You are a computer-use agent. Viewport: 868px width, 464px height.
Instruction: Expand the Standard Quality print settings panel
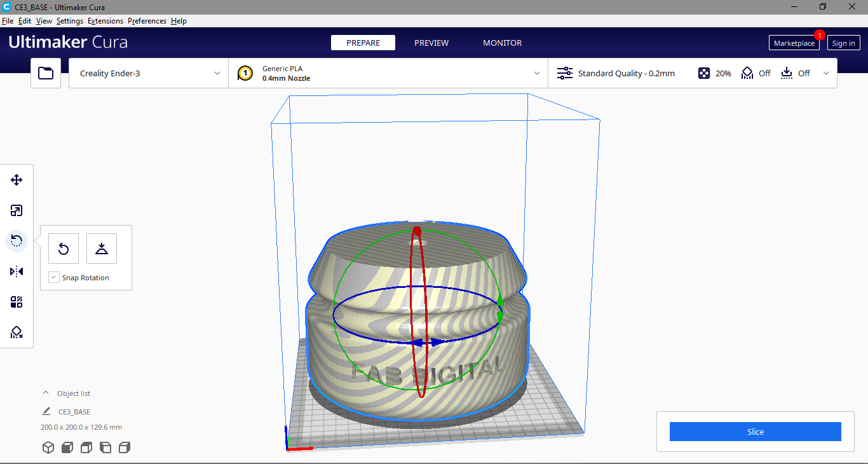click(693, 73)
